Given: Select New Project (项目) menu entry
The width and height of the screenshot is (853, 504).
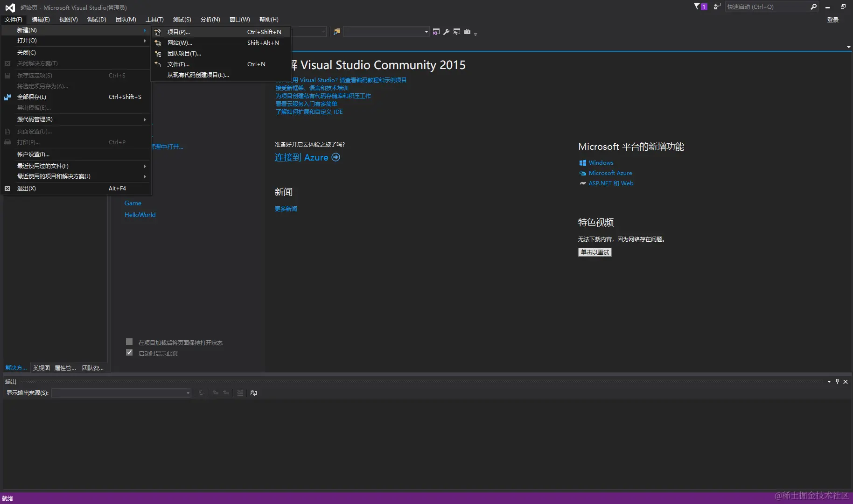Looking at the screenshot, I should 221,32.
